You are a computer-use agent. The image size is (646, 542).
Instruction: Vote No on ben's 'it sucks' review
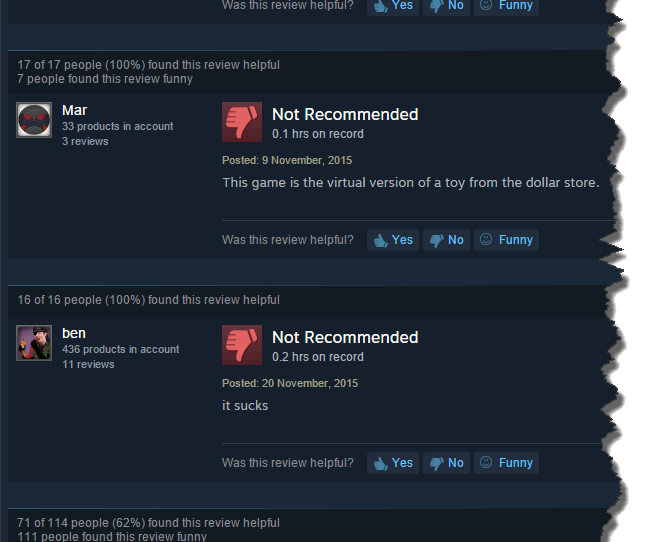tap(446, 463)
